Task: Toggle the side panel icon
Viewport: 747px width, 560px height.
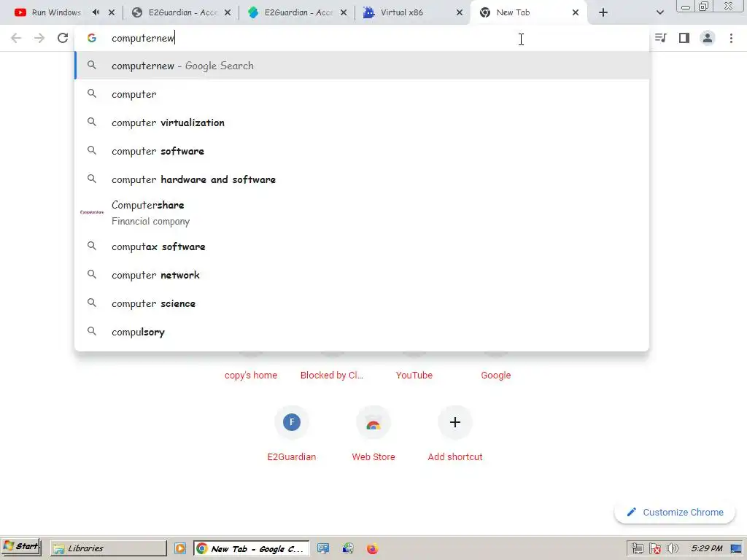Action: point(684,38)
